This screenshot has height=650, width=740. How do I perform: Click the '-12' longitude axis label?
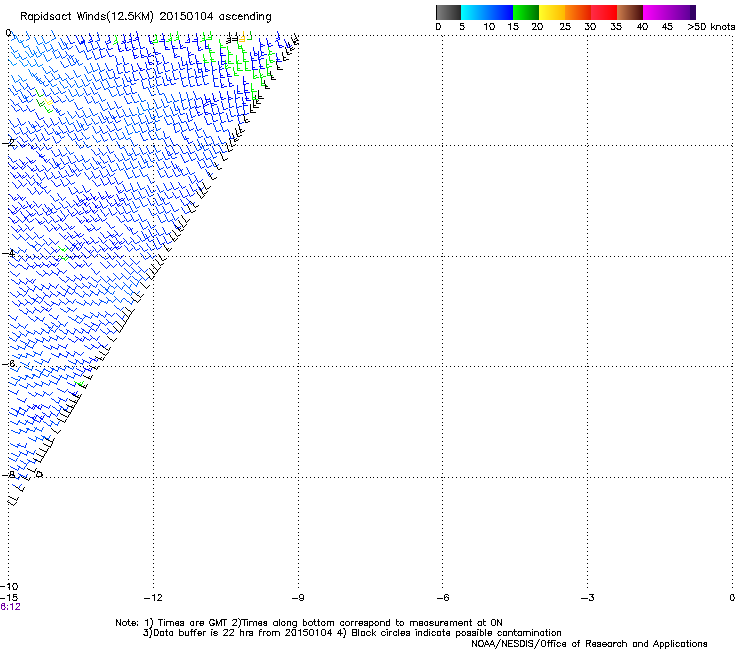153,598
